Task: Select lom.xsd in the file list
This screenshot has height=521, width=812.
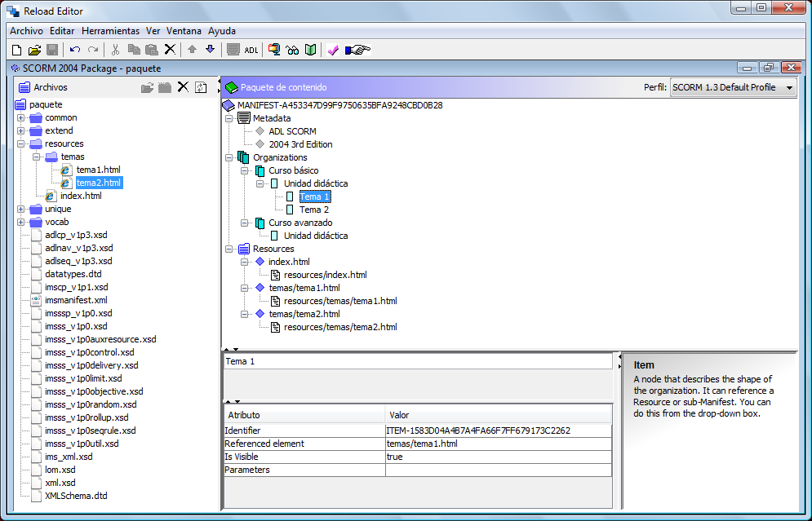Action: [x=60, y=470]
